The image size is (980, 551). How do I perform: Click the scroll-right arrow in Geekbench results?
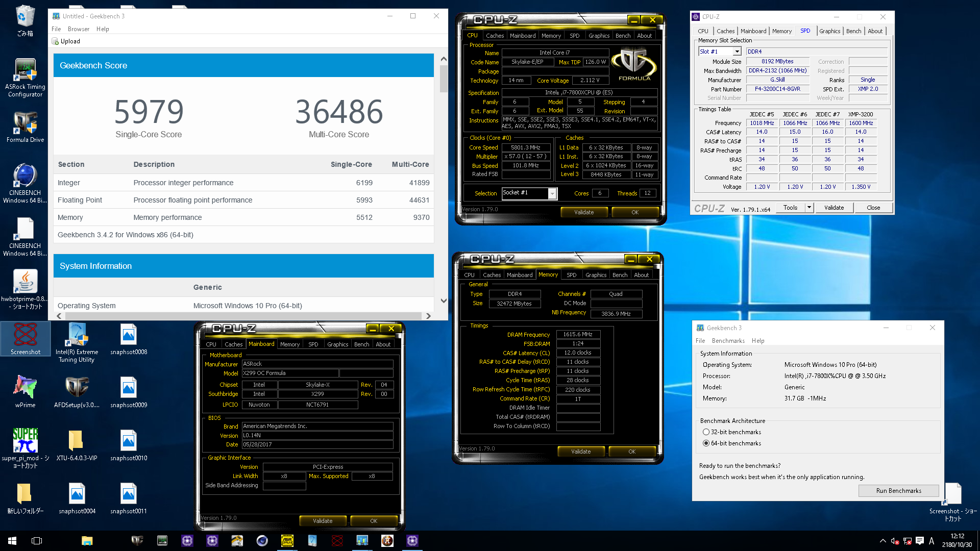428,316
